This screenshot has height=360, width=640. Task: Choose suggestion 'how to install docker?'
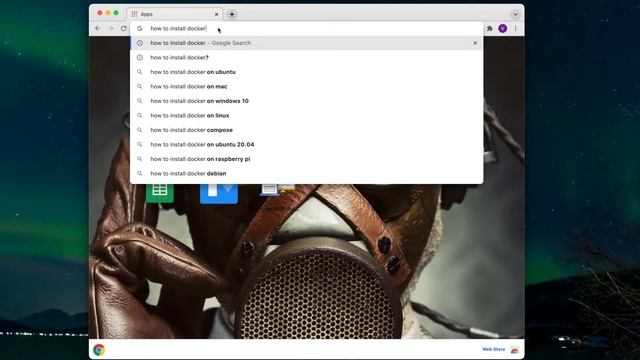(x=307, y=58)
